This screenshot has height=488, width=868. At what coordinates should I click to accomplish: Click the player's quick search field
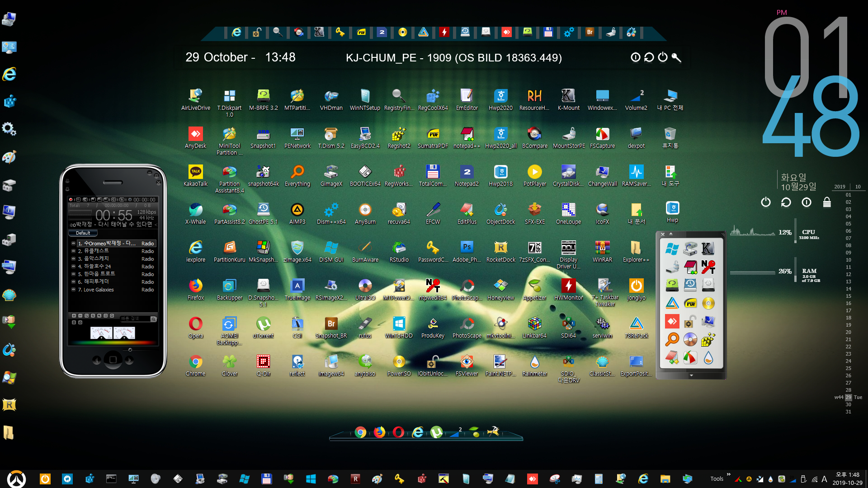point(135,319)
